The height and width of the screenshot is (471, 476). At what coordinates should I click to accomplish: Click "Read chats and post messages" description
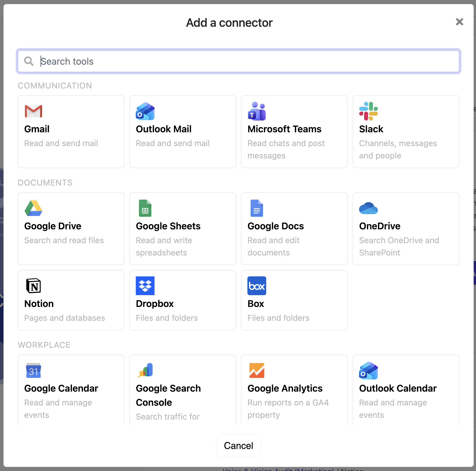(x=286, y=149)
